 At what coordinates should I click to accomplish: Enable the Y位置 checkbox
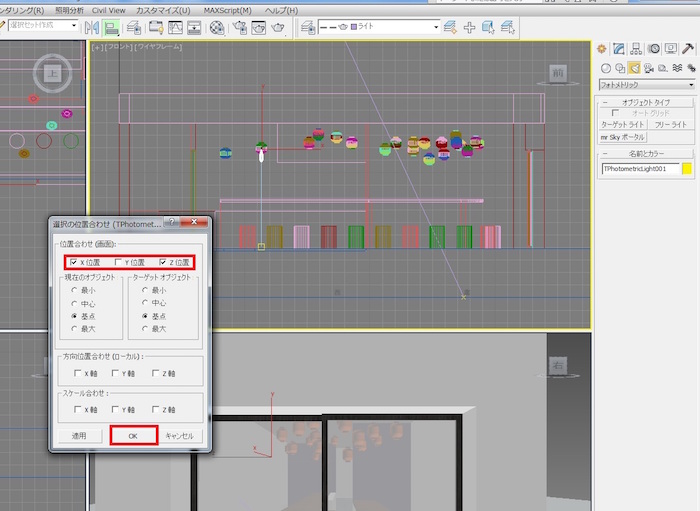(x=118, y=262)
